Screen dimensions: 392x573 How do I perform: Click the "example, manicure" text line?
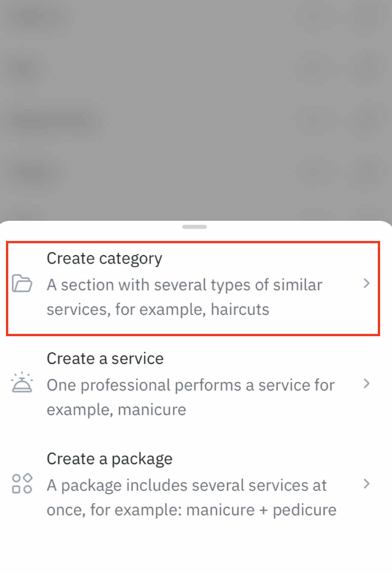[116, 410]
